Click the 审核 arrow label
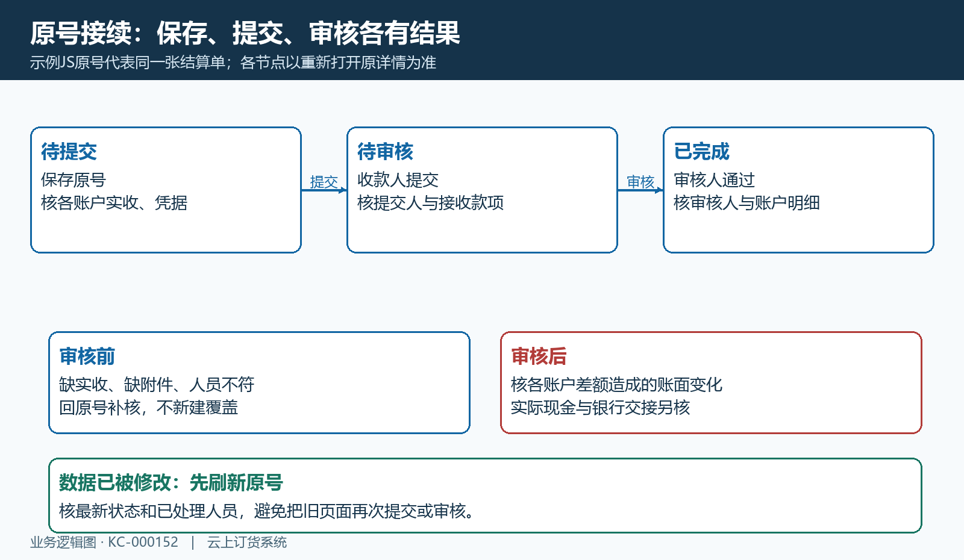This screenshot has height=560, width=964. [640, 181]
